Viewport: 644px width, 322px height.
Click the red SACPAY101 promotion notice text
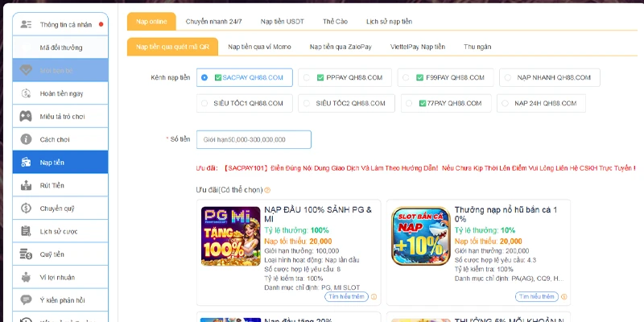click(415, 168)
